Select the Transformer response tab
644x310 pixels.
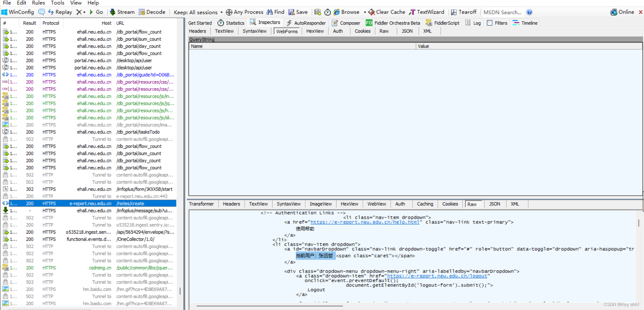(201, 204)
